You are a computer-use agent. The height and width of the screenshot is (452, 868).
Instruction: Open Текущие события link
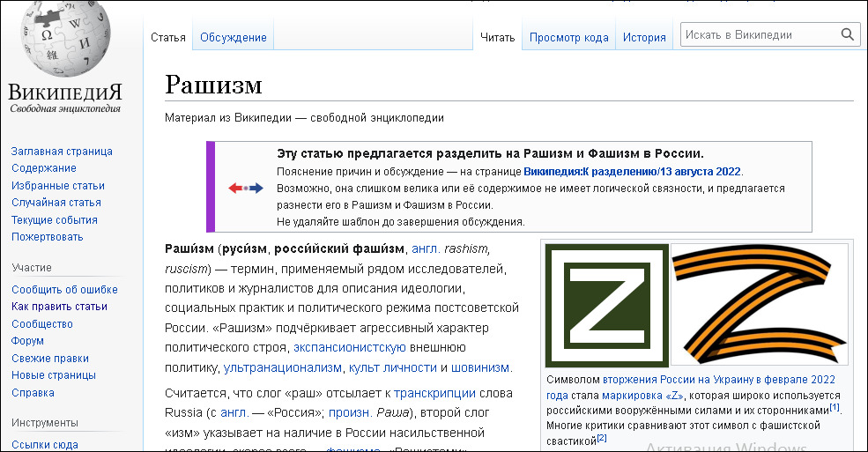coord(55,220)
